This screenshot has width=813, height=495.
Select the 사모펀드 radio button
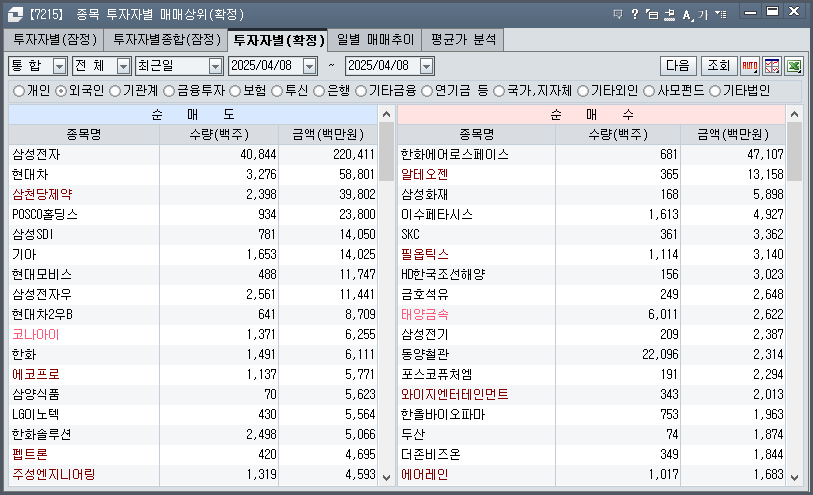click(649, 91)
